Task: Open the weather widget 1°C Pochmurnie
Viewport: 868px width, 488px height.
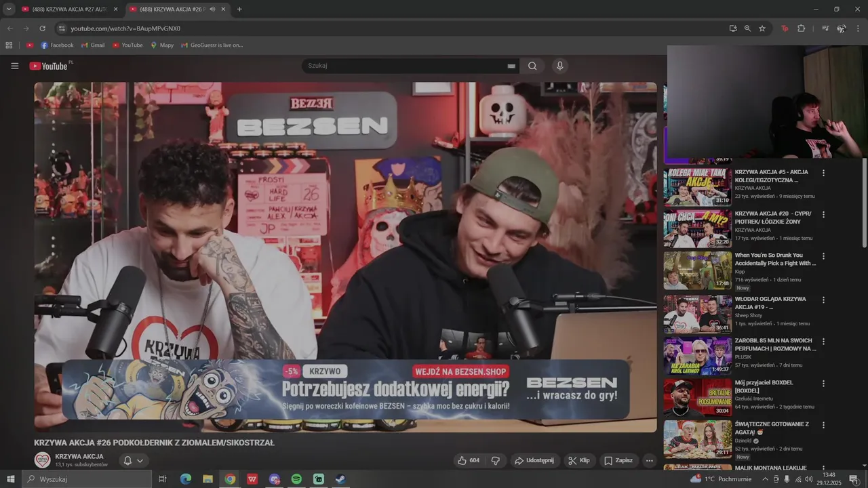Action: 720,479
